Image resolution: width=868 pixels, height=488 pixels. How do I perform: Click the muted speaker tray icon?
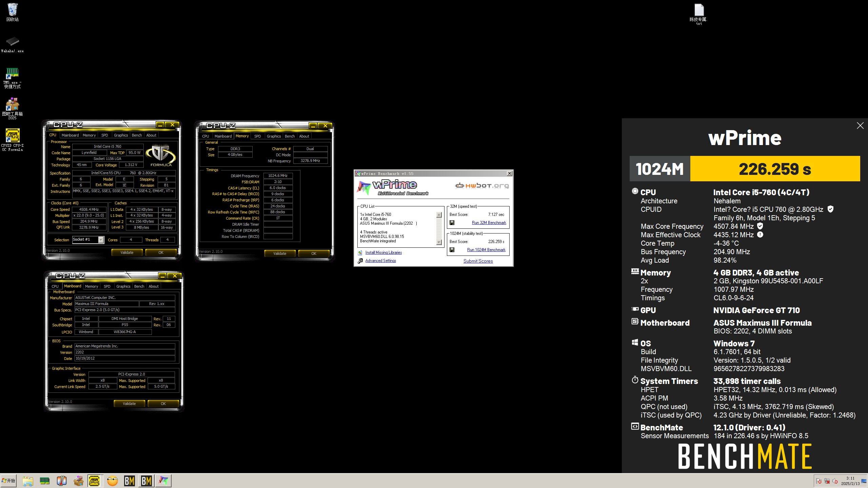tap(835, 481)
